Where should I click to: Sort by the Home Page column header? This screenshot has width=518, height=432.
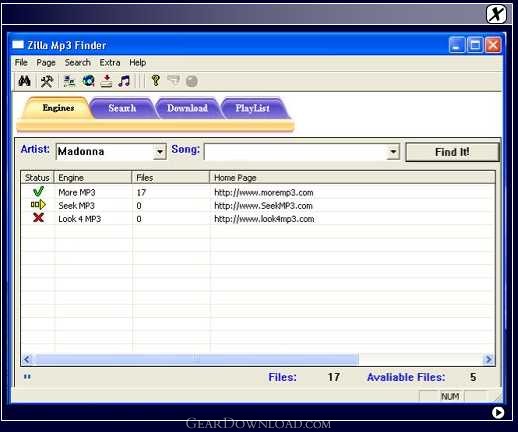pyautogui.click(x=352, y=178)
